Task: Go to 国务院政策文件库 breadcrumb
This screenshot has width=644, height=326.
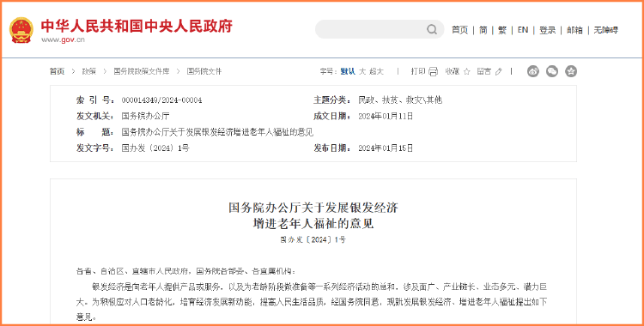Action: (142, 71)
